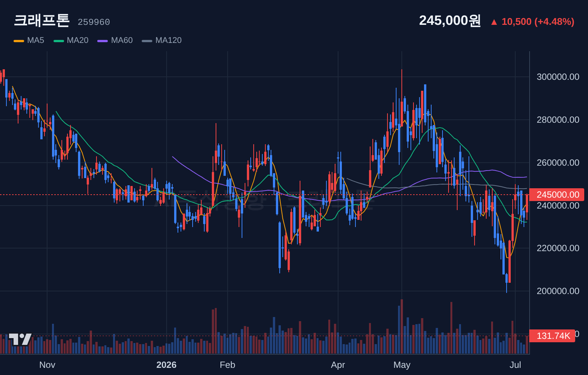Click the TradingView logo icon
This screenshot has height=375, width=588.
tap(20, 339)
